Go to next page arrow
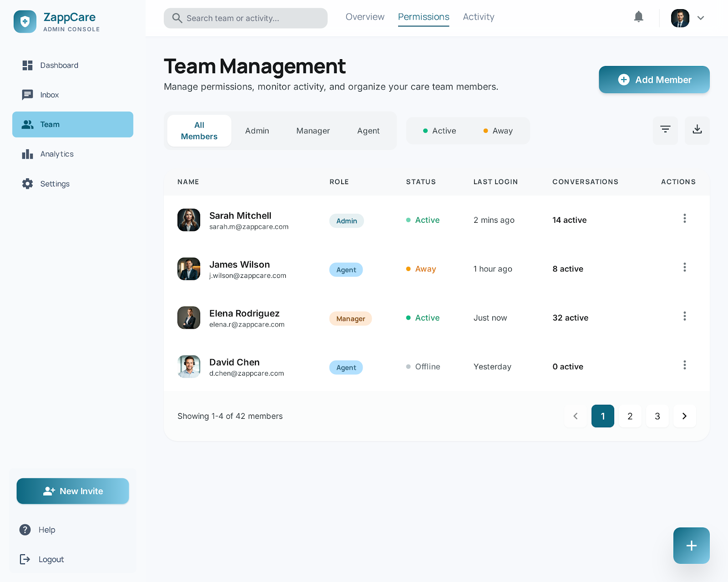The image size is (728, 582). tap(684, 416)
